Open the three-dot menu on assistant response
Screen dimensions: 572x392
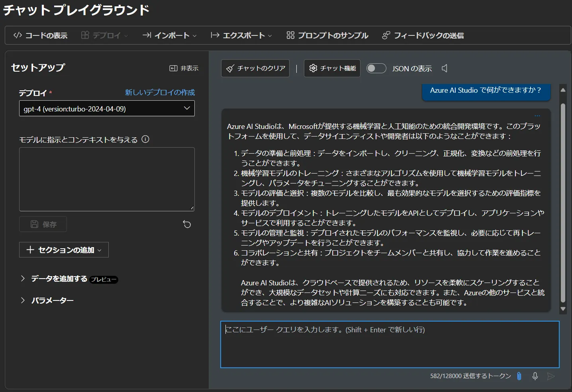[x=537, y=116]
